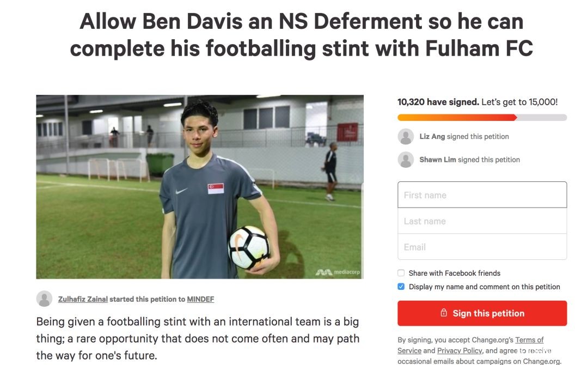Uncheck Display my name and comment
The width and height of the screenshot is (588, 365).
pyautogui.click(x=401, y=287)
